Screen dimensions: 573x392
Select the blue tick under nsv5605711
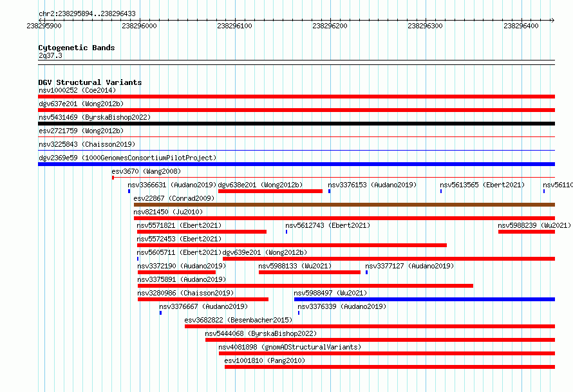click(138, 259)
